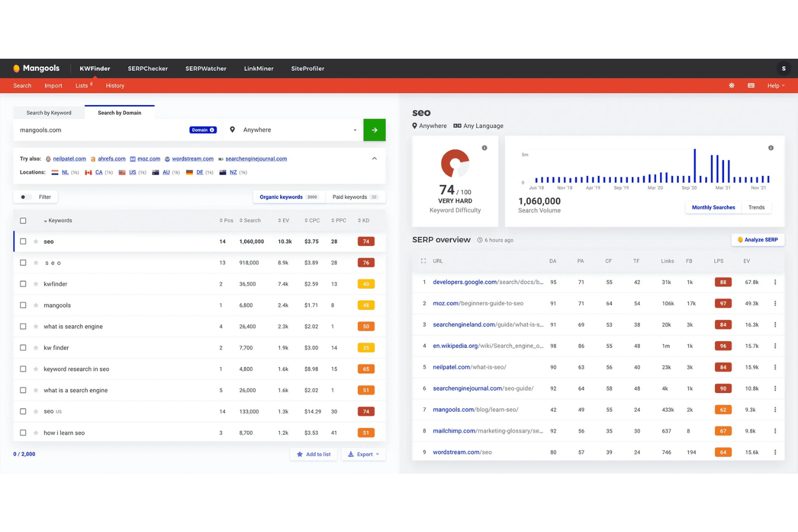Open more options for mailchimp.com result
This screenshot has width=798, height=532.
tap(775, 431)
